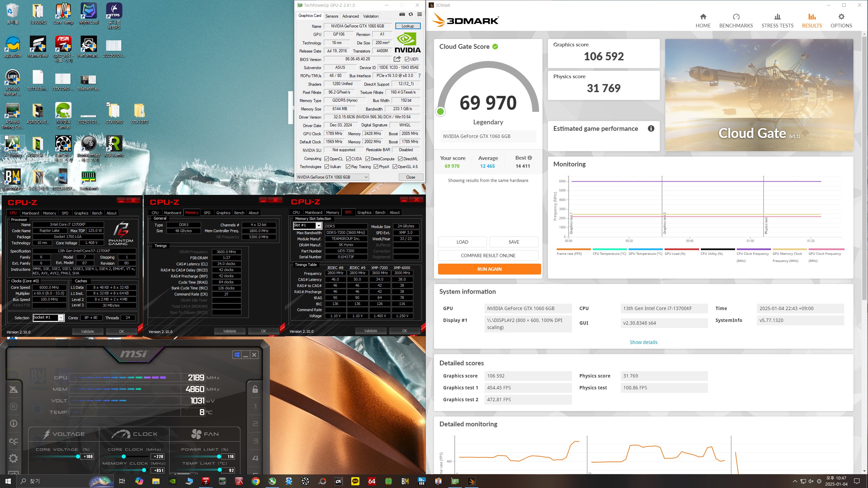Image resolution: width=868 pixels, height=488 pixels.
Task: Open Mainboard tab in left CPU-Z window
Action: 31,213
